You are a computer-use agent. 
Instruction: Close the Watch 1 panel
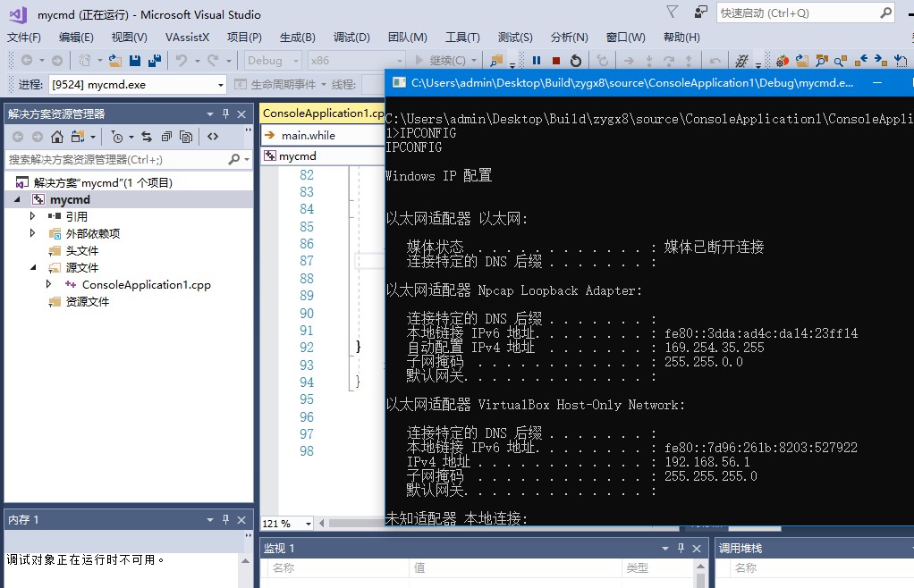(x=697, y=549)
